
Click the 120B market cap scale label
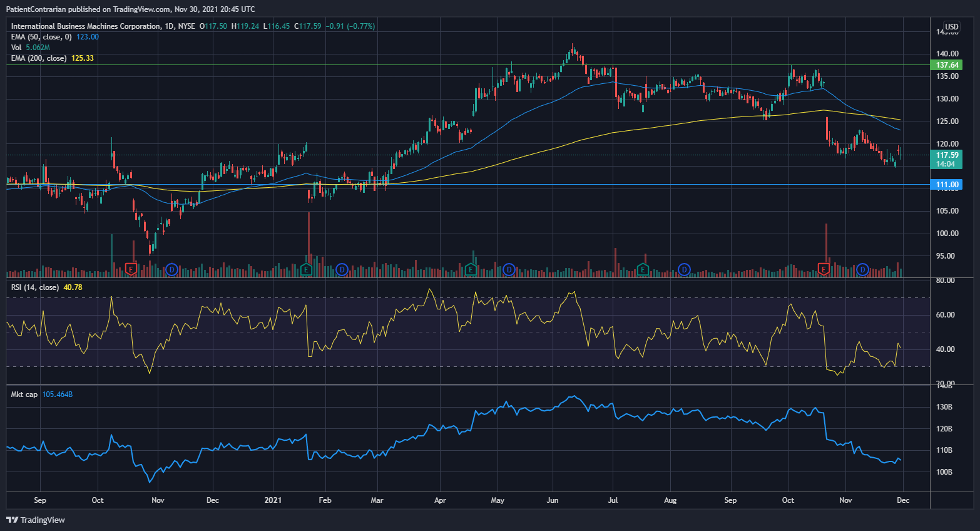944,429
